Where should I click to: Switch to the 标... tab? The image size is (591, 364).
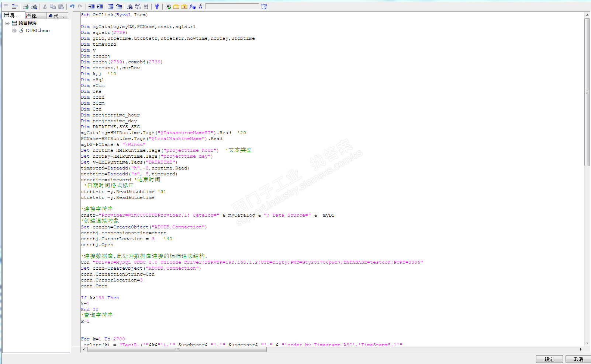pyautogui.click(x=36, y=15)
